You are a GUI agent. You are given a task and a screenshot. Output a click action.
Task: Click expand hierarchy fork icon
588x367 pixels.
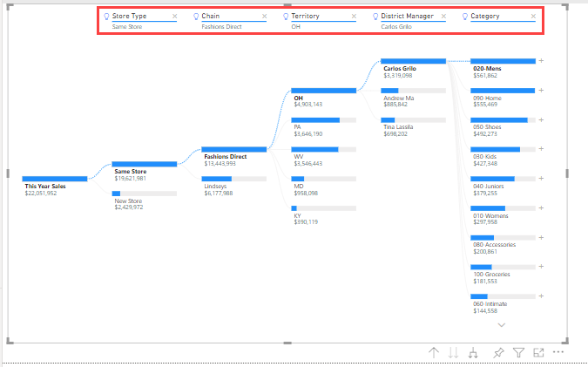(x=473, y=352)
